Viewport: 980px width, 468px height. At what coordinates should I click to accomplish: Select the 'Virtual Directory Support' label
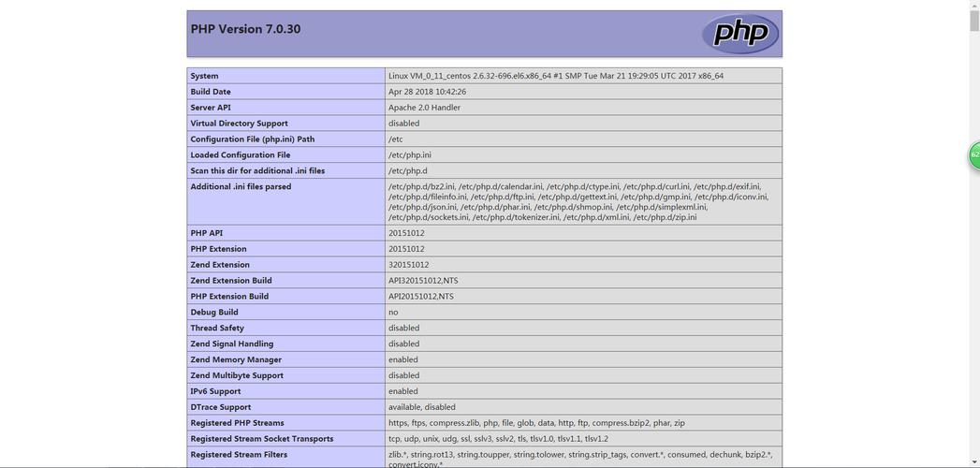coord(240,124)
